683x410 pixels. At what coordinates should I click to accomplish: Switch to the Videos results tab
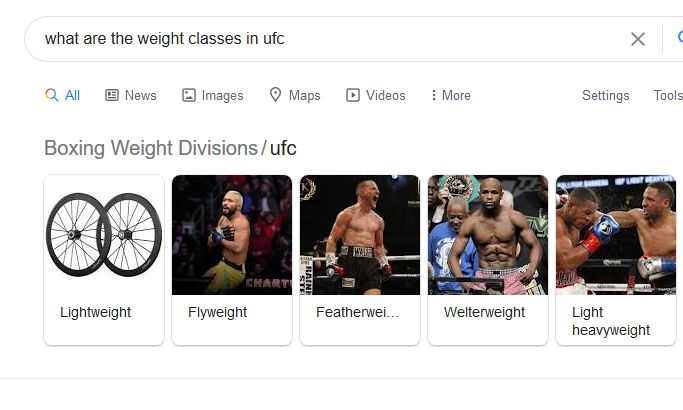(x=385, y=95)
